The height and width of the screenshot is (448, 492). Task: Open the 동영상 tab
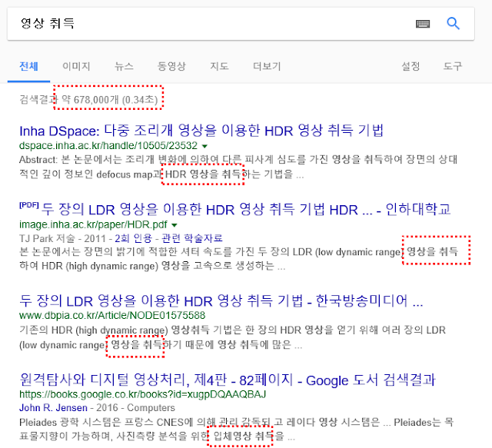coord(171,66)
